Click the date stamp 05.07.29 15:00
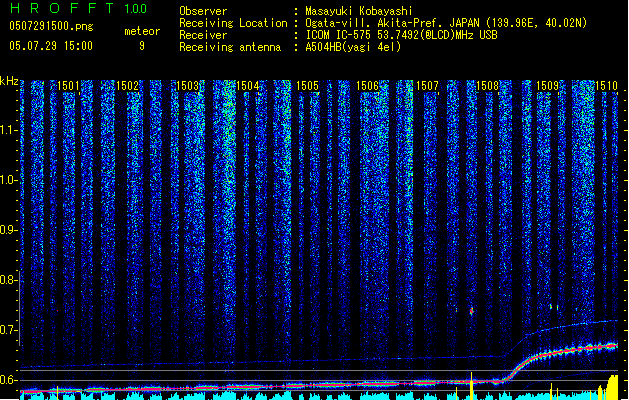The image size is (629, 400). [x=51, y=46]
